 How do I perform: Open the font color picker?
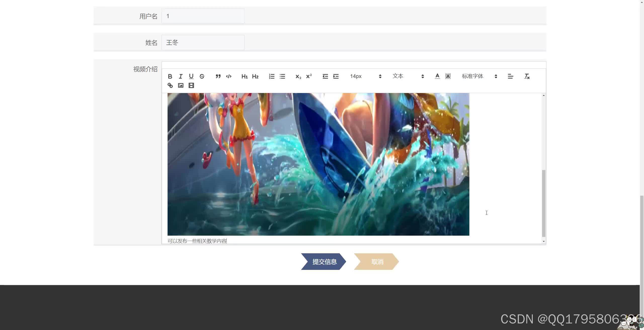pyautogui.click(x=437, y=76)
